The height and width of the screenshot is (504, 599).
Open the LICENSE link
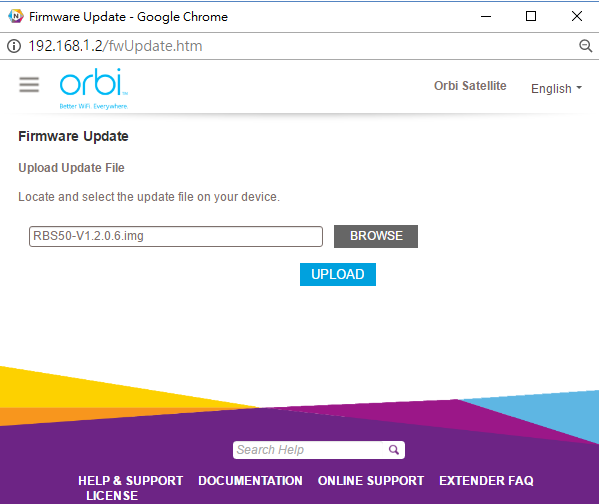click(x=112, y=496)
